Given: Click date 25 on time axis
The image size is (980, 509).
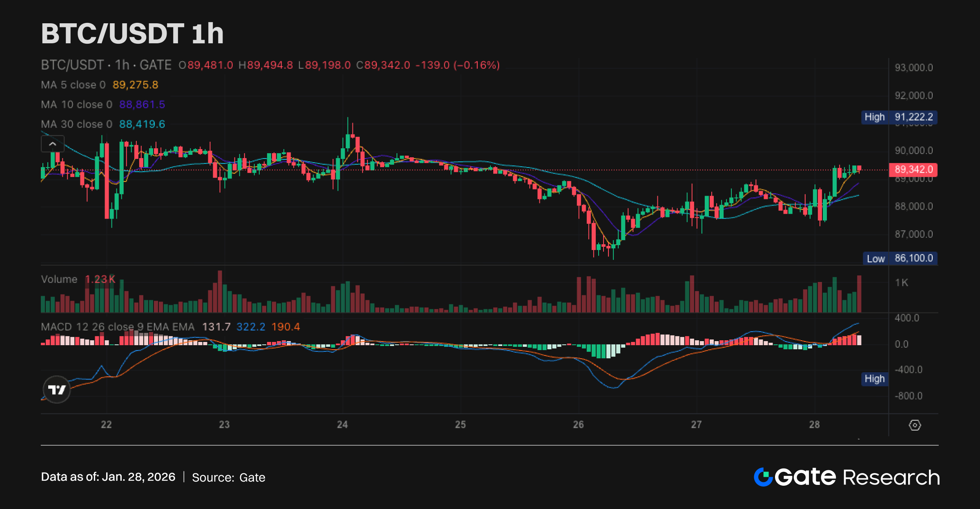Looking at the screenshot, I should (x=460, y=424).
